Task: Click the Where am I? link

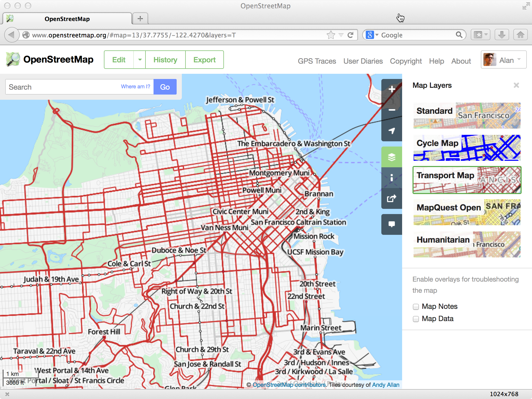Action: coord(135,87)
